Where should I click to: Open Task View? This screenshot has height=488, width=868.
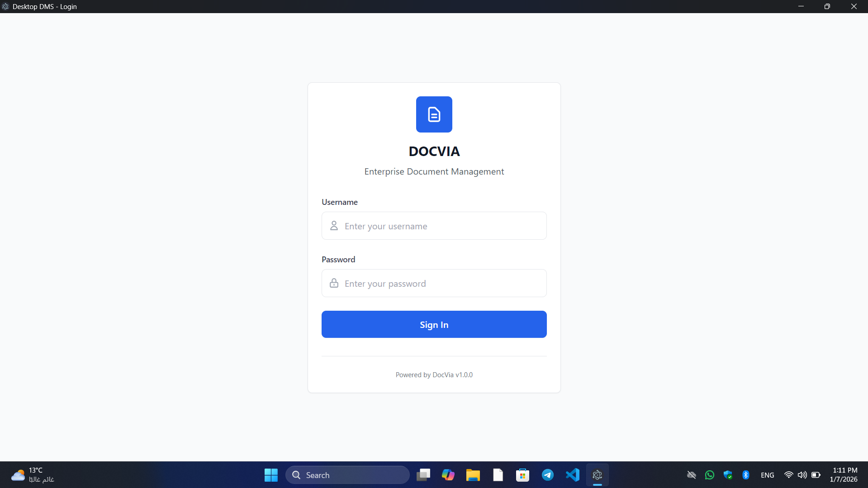pyautogui.click(x=423, y=475)
